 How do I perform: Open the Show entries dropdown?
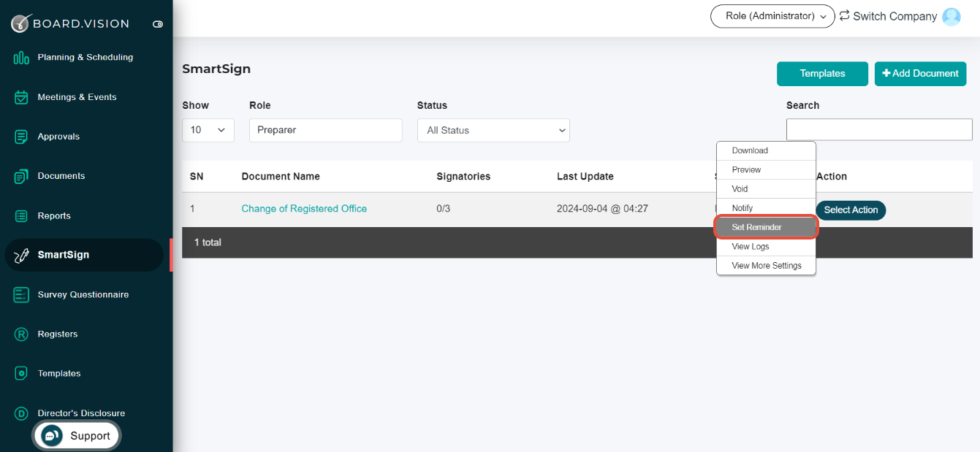[x=208, y=130]
